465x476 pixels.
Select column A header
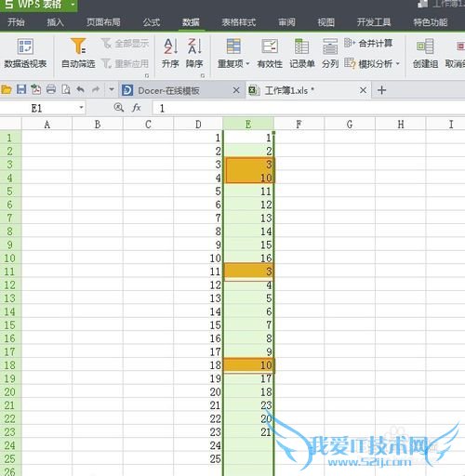(x=46, y=125)
